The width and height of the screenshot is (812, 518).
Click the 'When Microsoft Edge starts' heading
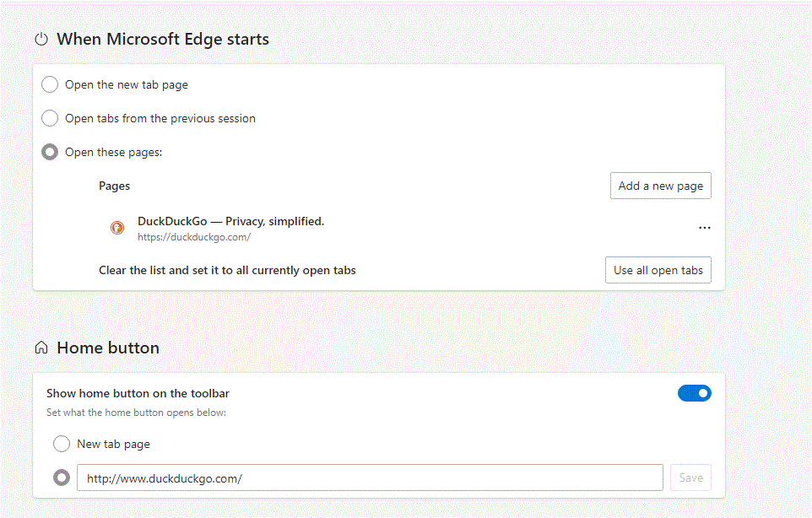click(163, 40)
